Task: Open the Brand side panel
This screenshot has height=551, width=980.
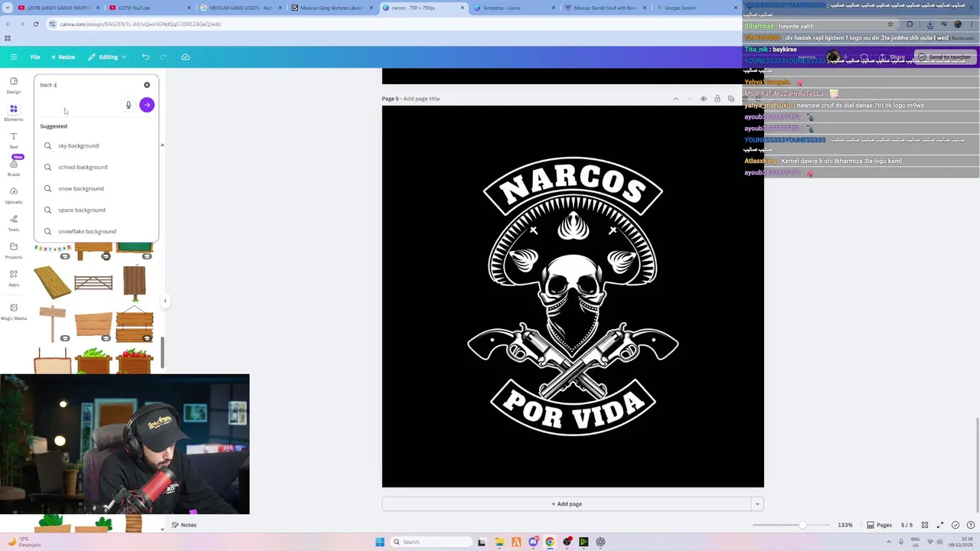Action: click(x=14, y=168)
